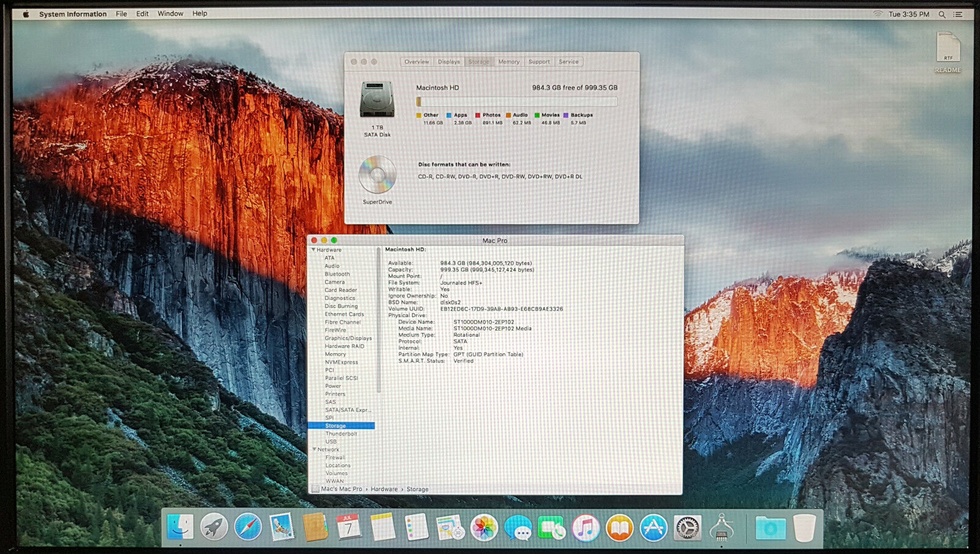The image size is (980, 554).
Task: Open iBooks icon in Dock
Action: (619, 527)
